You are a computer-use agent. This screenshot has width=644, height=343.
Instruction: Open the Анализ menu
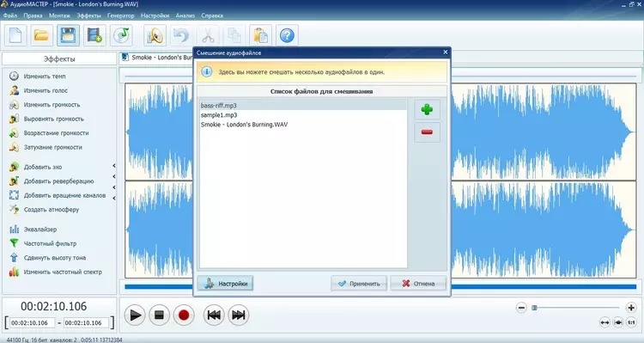coord(185,15)
